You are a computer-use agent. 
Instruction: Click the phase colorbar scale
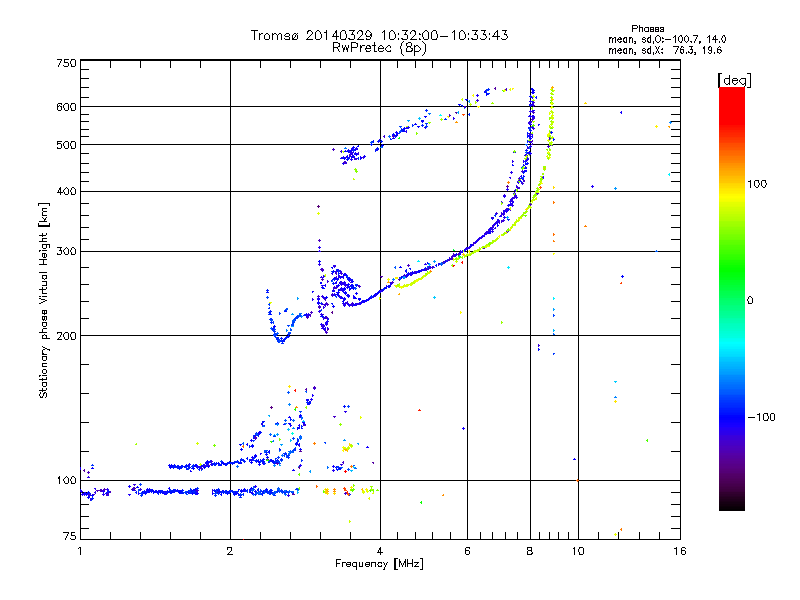click(x=732, y=298)
